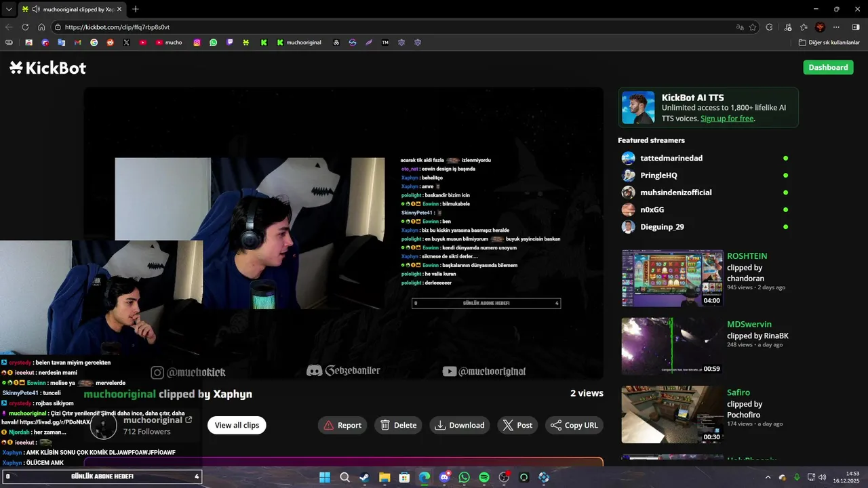Viewport: 868px width, 488px height.
Task: Click the ROSHTEIN streamer name link
Action: click(747, 256)
